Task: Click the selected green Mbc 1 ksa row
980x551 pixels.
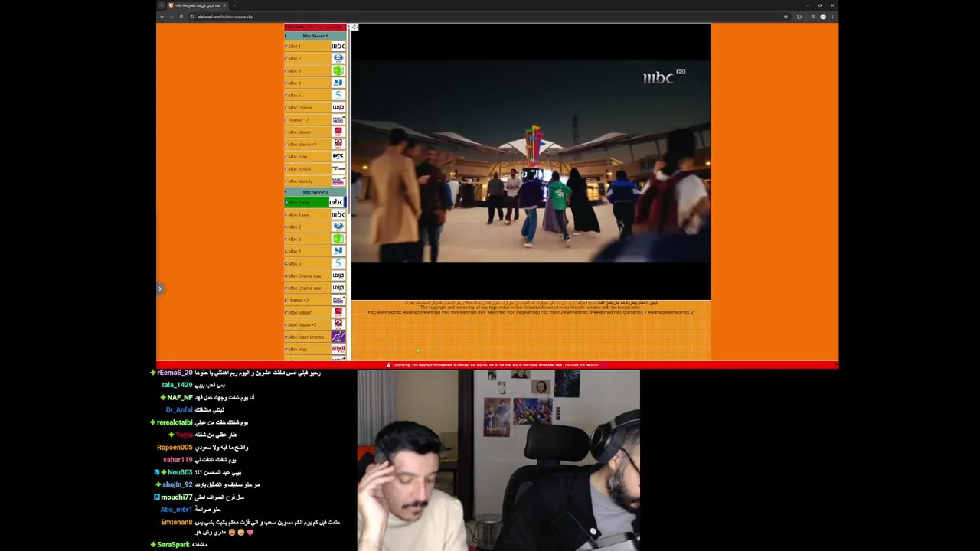Action: [315, 203]
